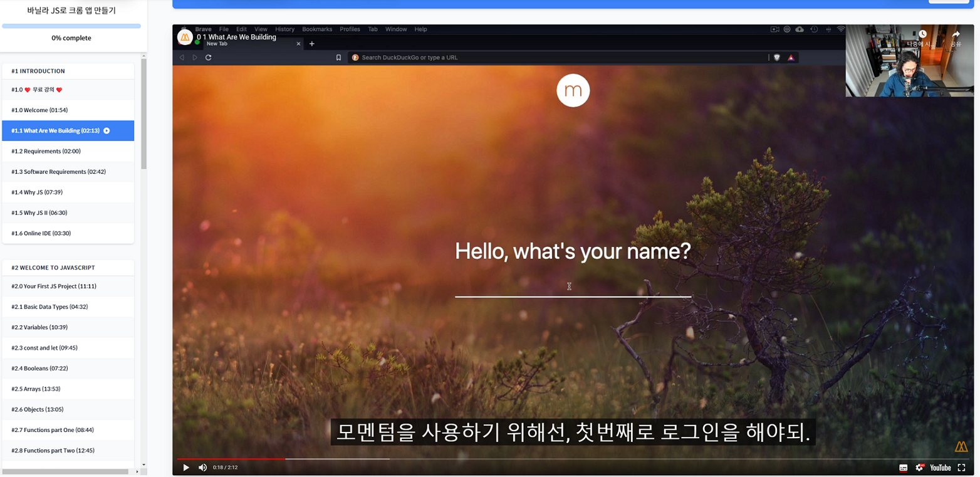
Task: Click the #2 WELCOME TO JAVASCRIPT section header
Action: click(x=53, y=268)
